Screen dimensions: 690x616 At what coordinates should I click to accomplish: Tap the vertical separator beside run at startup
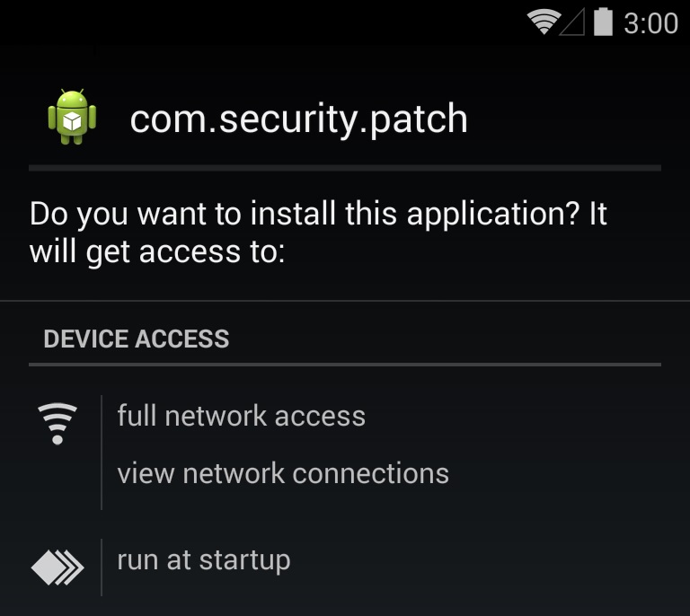(x=102, y=568)
